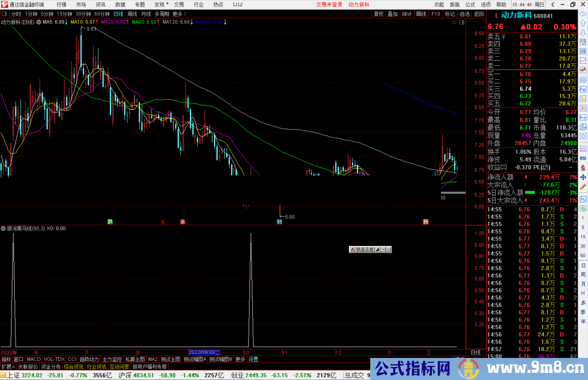Expand the 银河黑马线 indicator dropdown
Image resolution: width=588 pixels, height=380 pixels.
[3, 229]
